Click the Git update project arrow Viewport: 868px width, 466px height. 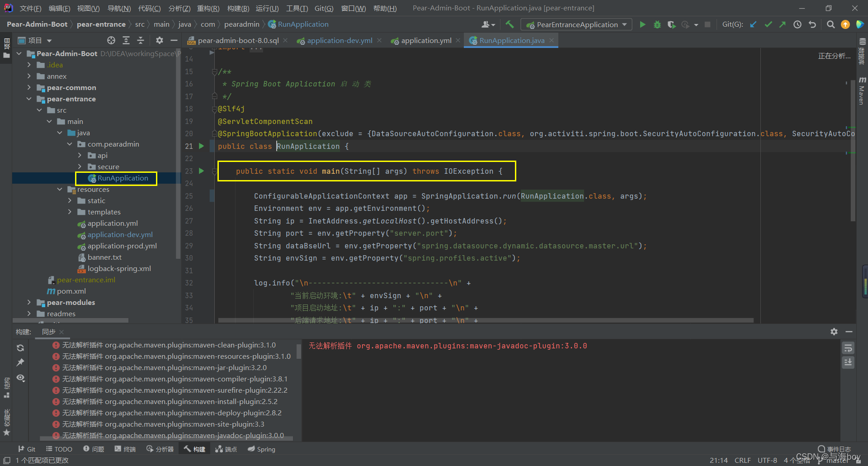click(753, 24)
